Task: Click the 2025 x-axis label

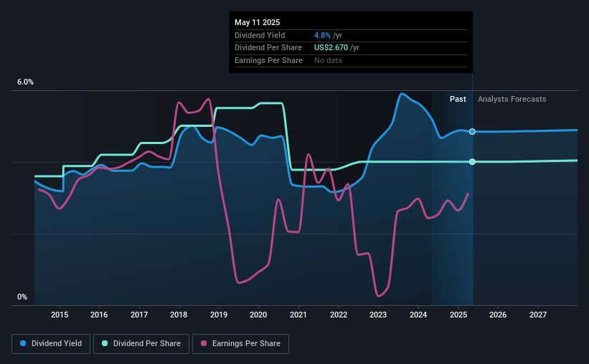Action: (458, 315)
